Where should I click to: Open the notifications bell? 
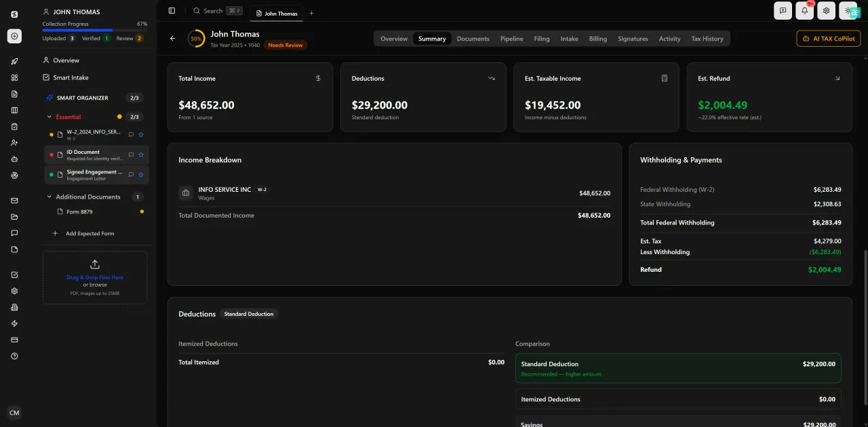pyautogui.click(x=805, y=11)
